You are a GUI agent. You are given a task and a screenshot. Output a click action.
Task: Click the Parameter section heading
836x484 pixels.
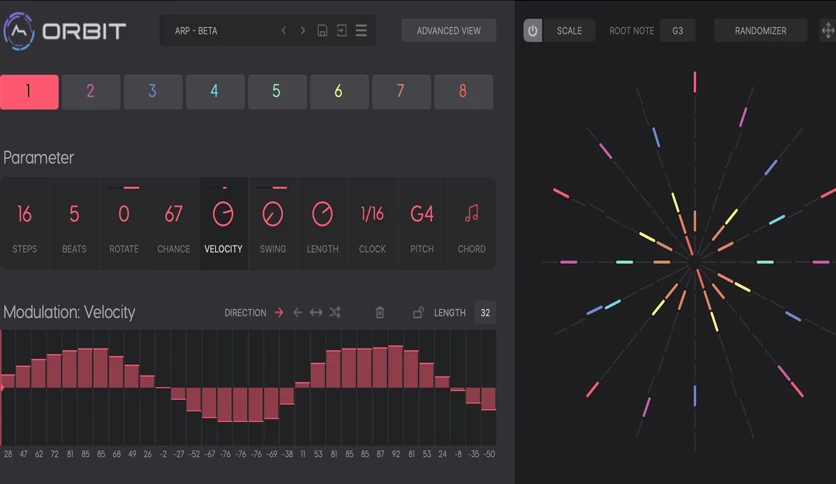[38, 158]
